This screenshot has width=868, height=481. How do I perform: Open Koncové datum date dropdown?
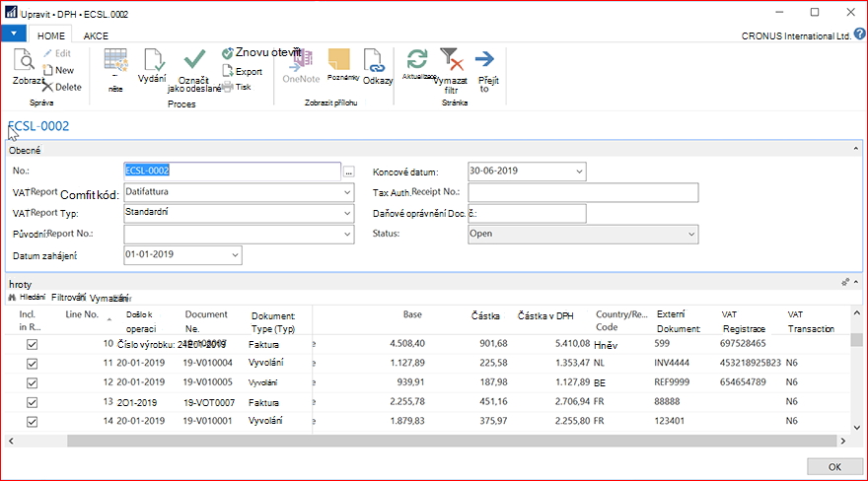pos(579,172)
